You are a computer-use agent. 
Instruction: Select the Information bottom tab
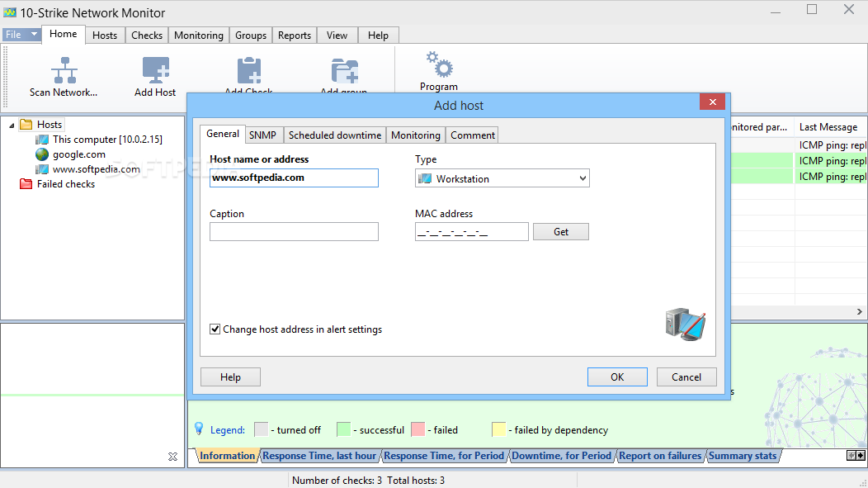[x=227, y=455]
